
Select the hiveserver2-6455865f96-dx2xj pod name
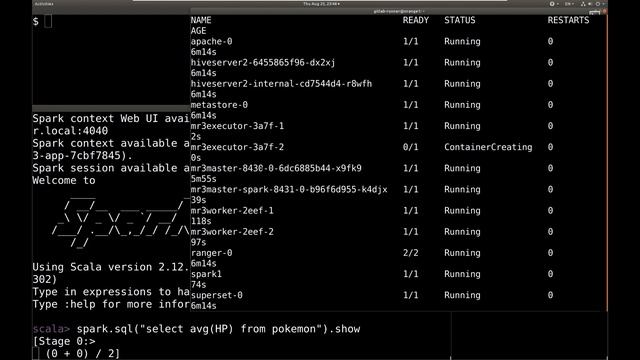[263, 62]
